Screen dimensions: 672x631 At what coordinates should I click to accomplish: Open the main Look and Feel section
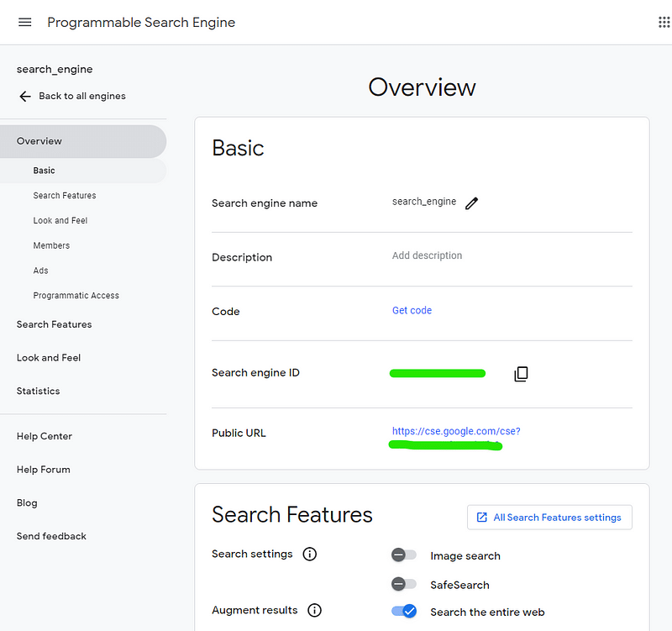[x=49, y=358]
